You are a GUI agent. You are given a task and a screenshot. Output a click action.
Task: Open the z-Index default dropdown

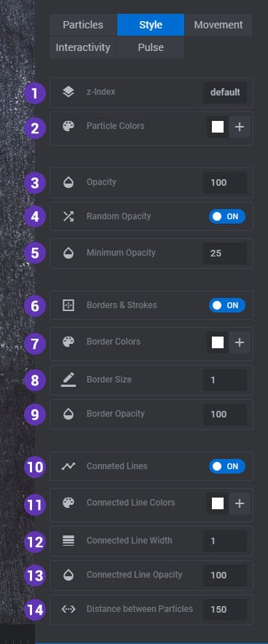click(225, 92)
